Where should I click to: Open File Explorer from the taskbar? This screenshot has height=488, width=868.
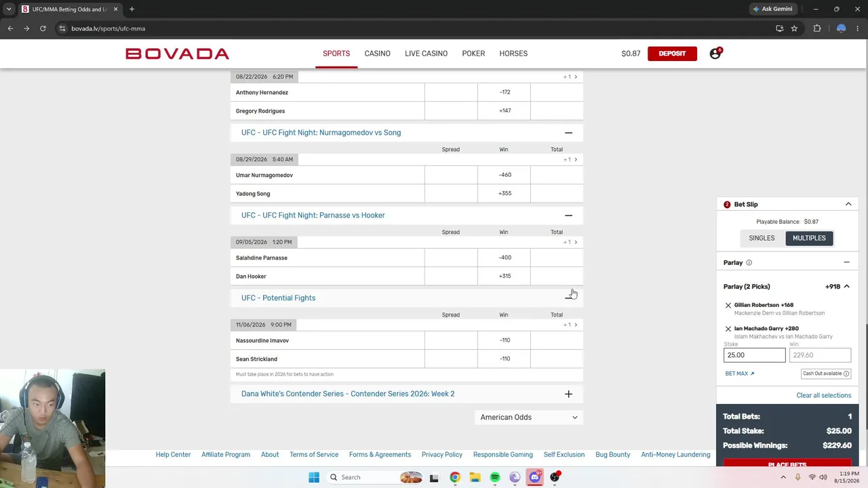coord(475,477)
